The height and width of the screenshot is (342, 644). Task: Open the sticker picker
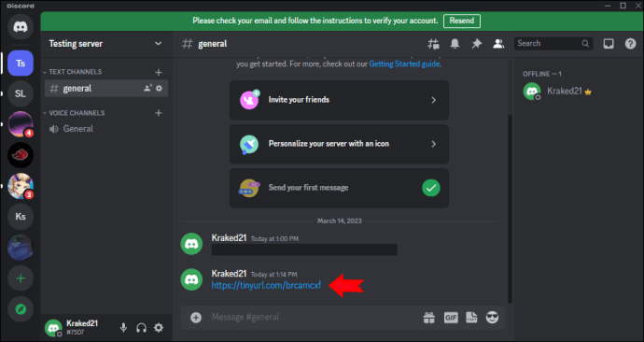pos(471,318)
